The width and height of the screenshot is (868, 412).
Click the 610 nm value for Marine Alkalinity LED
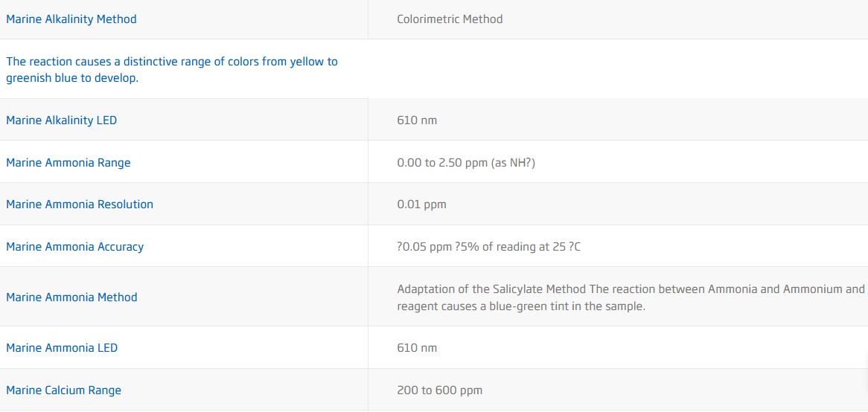coord(417,120)
